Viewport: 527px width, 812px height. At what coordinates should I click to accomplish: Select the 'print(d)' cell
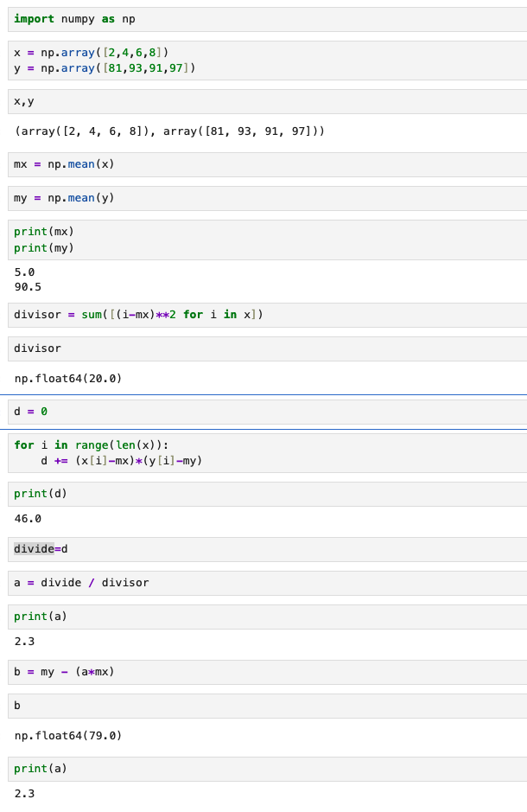tap(267, 494)
